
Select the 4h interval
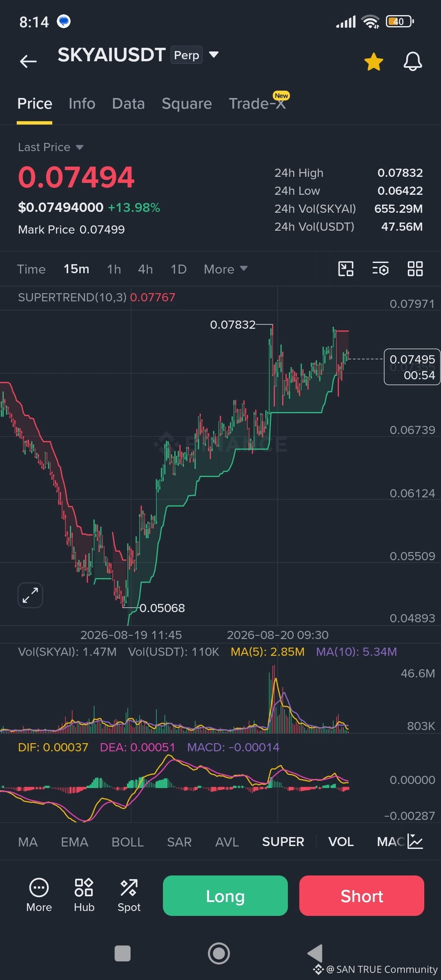pos(145,269)
